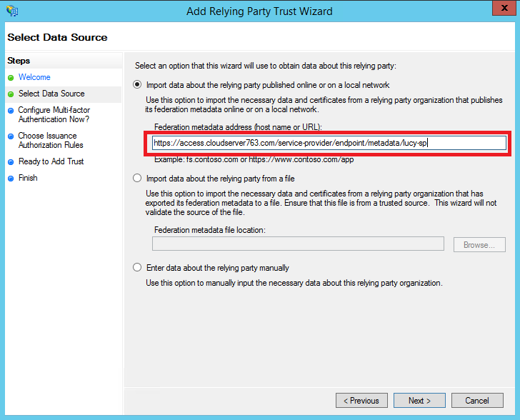Go back with the Previous button

[x=361, y=401]
